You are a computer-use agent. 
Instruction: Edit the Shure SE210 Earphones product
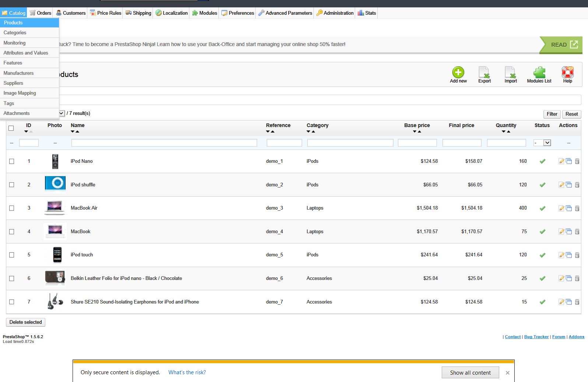(x=561, y=302)
